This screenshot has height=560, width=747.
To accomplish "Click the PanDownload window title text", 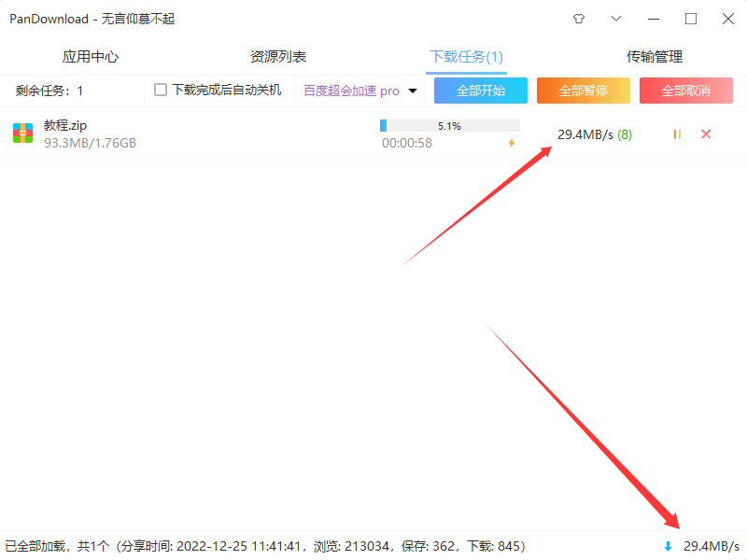I will [x=92, y=19].
